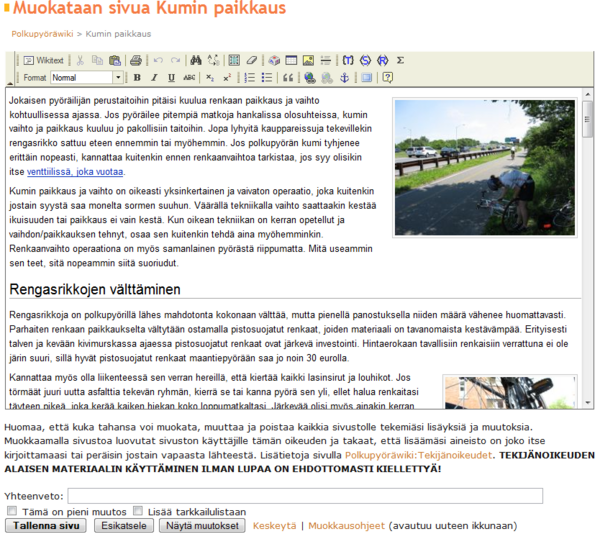Click the Rengasrikkojen välttäminen heading
This screenshot has height=534, width=600.
point(95,289)
